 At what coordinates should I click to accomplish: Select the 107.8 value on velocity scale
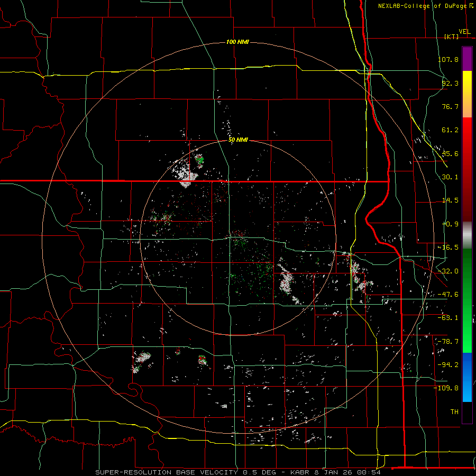click(448, 59)
